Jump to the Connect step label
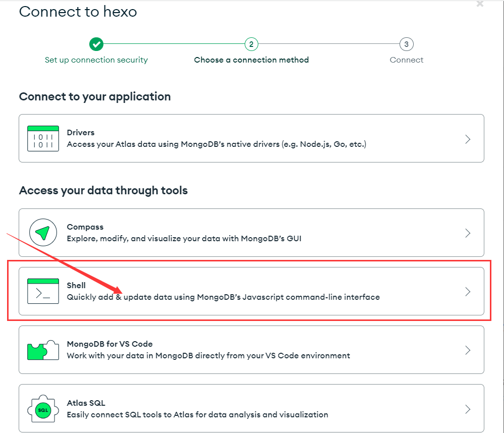 point(406,60)
